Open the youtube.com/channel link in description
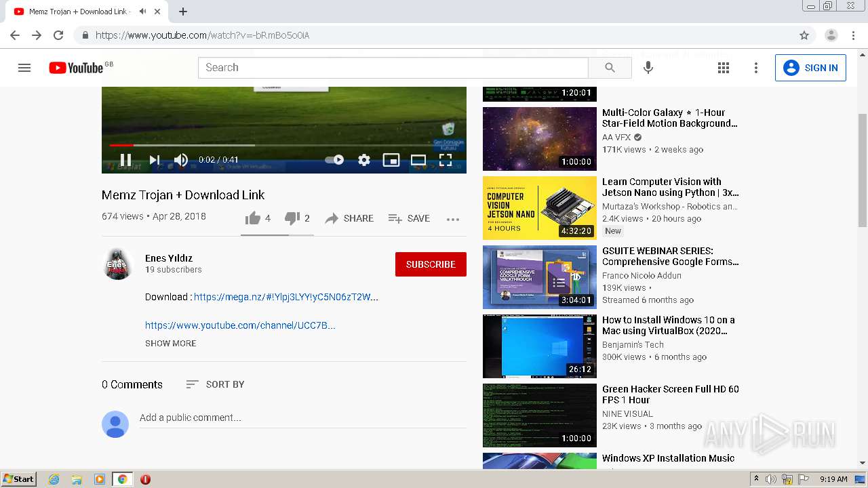This screenshot has width=868, height=488. pyautogui.click(x=240, y=325)
